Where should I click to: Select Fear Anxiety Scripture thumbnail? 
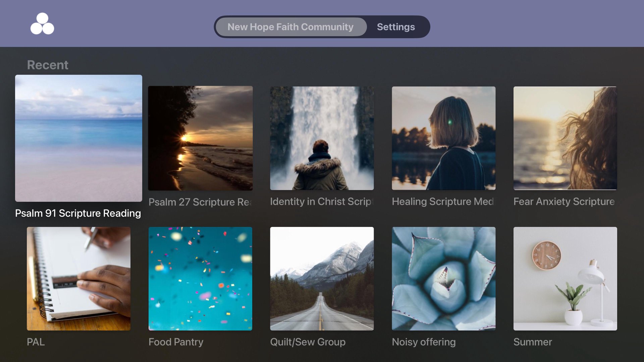[565, 138]
